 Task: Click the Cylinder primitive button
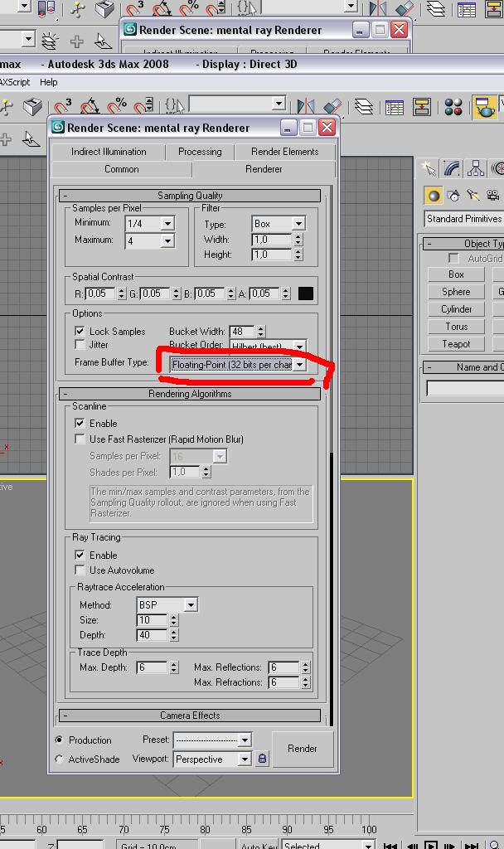[456, 308]
